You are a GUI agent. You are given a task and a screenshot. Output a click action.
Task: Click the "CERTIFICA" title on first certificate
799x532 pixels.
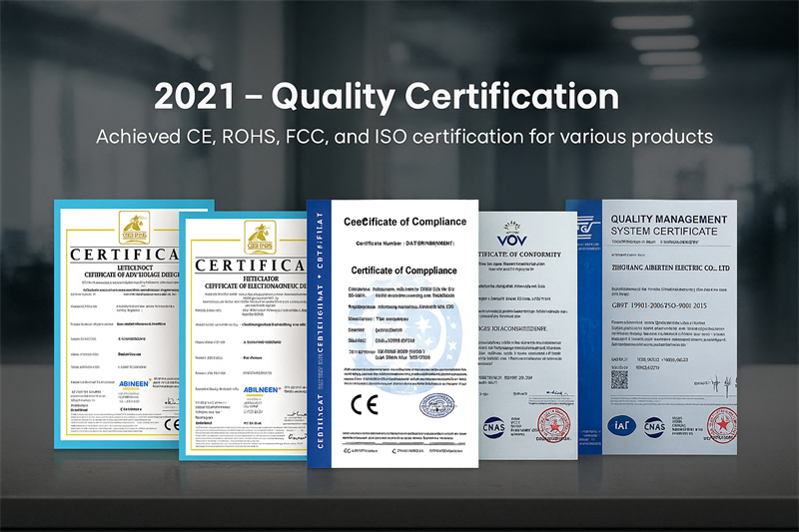[124, 255]
